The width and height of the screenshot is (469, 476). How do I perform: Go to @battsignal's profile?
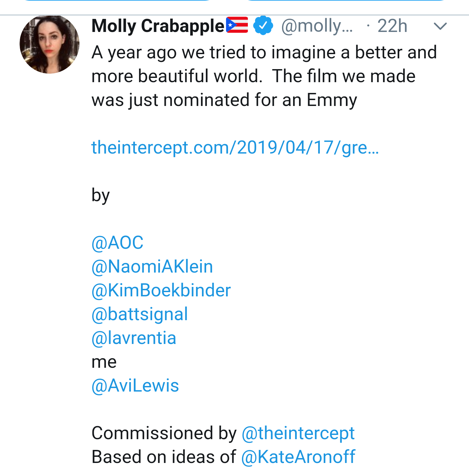pos(140,314)
